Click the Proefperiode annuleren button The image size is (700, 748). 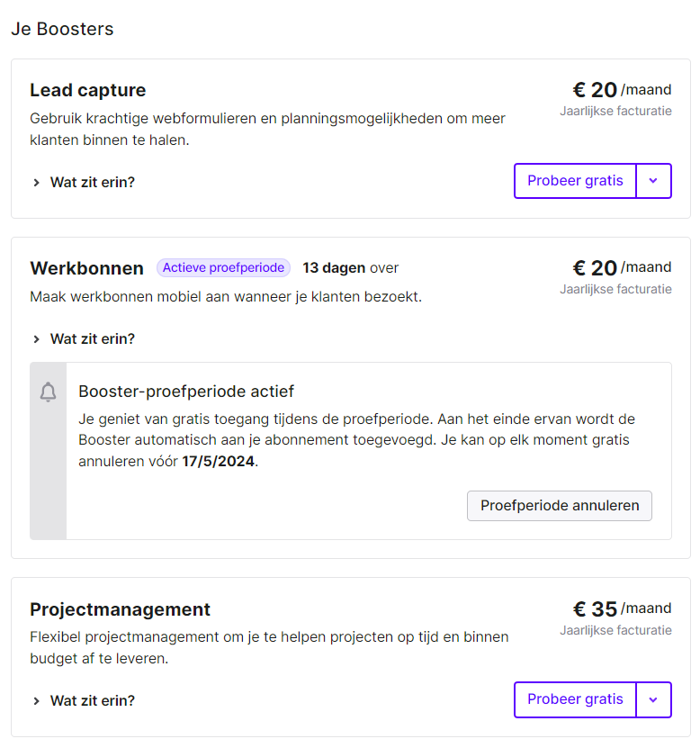[560, 506]
